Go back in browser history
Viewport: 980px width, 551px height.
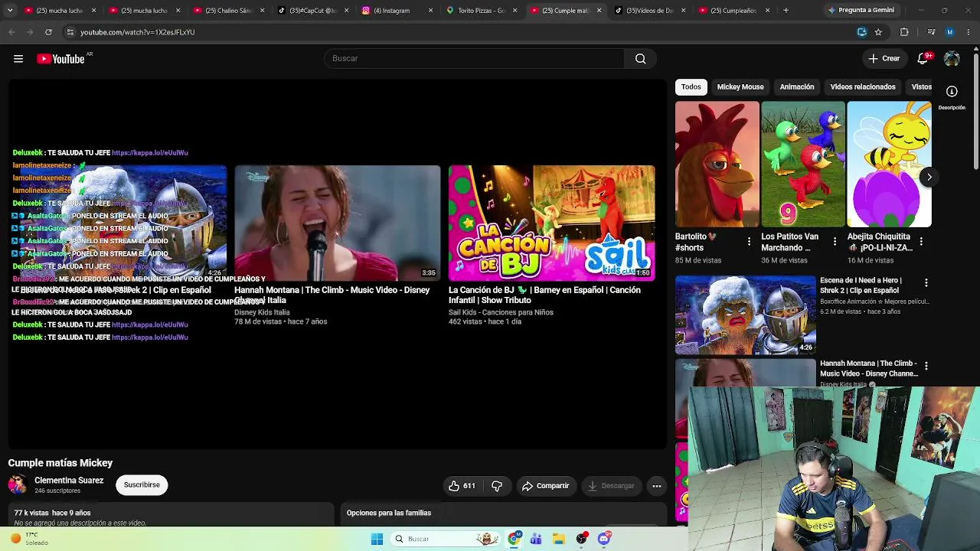coord(11,32)
